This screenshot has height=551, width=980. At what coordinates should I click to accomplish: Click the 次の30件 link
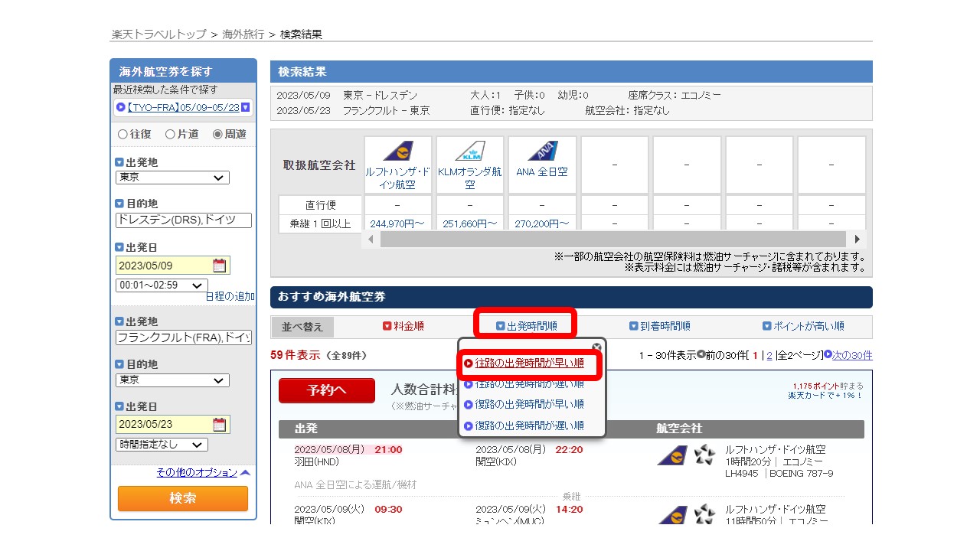point(852,355)
